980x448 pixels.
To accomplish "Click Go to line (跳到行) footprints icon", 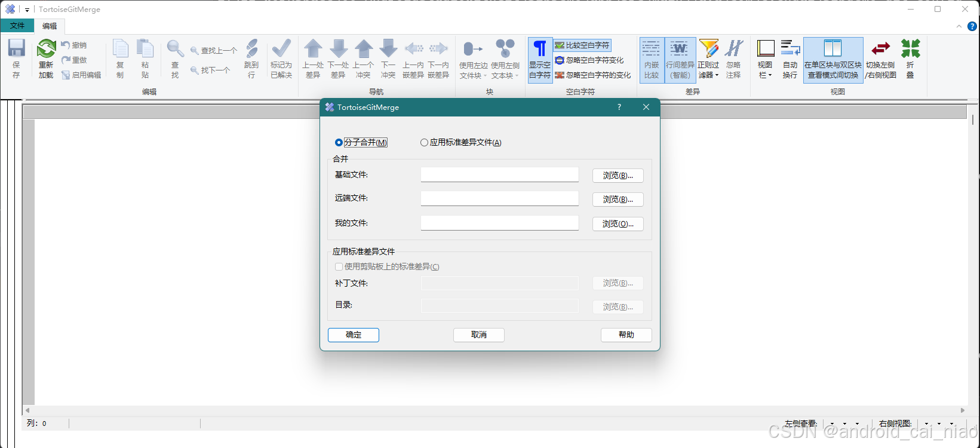I will click(x=251, y=49).
